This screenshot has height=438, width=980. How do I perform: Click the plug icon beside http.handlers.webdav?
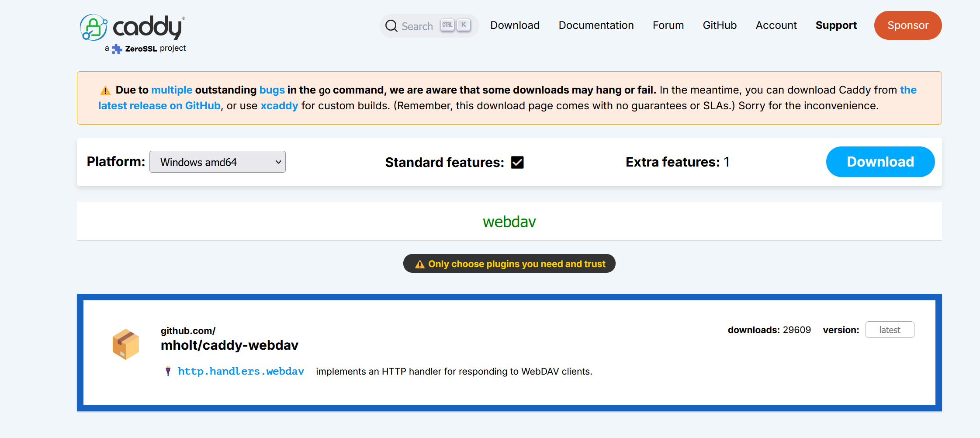168,371
